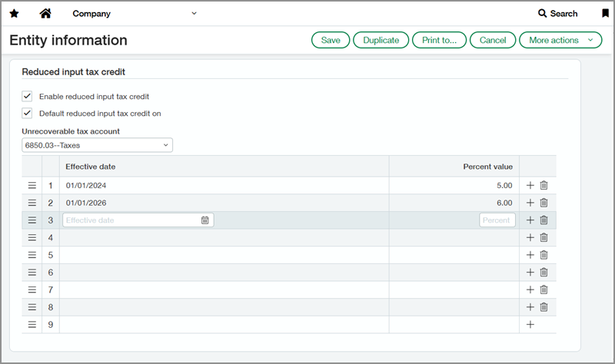Open the Unrecoverable tax account dropdown

click(x=97, y=145)
